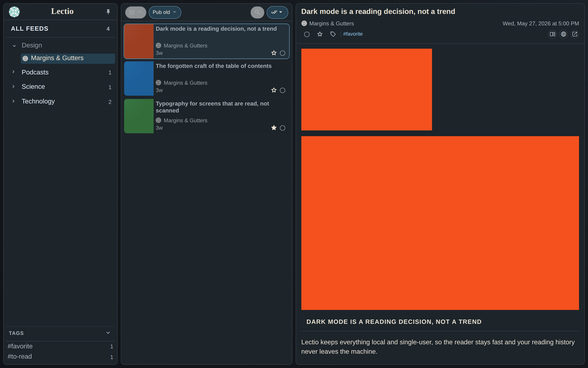Click the TAGS section header
Screen dimensions: 588x368
click(60, 333)
